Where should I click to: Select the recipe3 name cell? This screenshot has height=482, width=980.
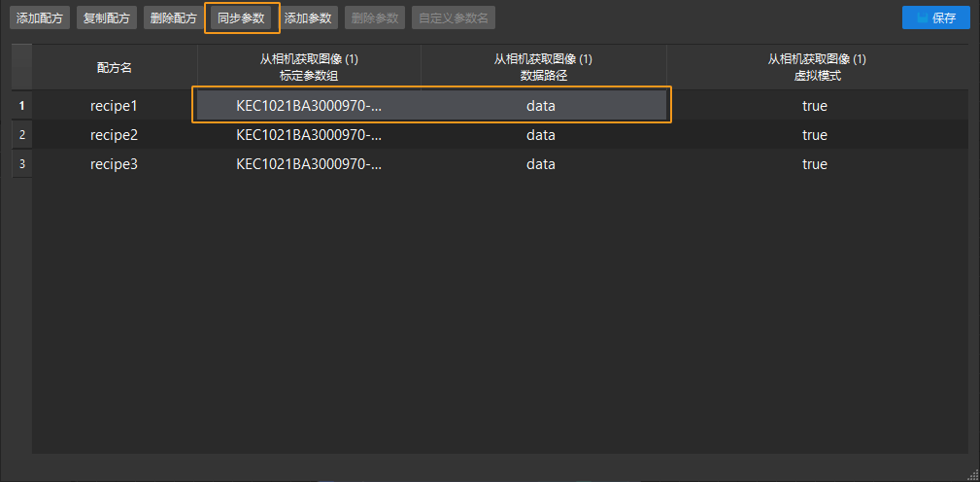tap(115, 164)
